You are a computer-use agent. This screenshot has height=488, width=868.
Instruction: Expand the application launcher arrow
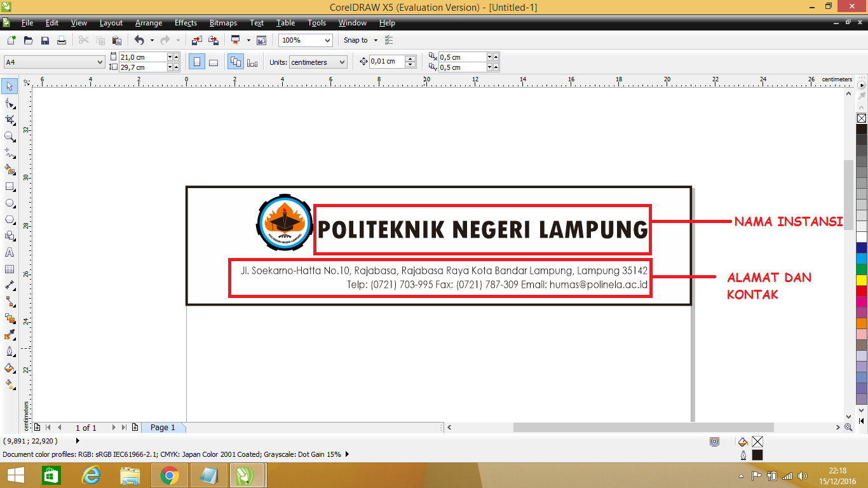pyautogui.click(x=248, y=40)
